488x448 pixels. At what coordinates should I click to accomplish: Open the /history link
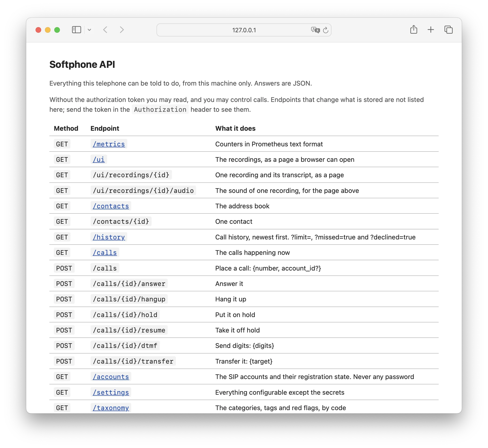(109, 237)
